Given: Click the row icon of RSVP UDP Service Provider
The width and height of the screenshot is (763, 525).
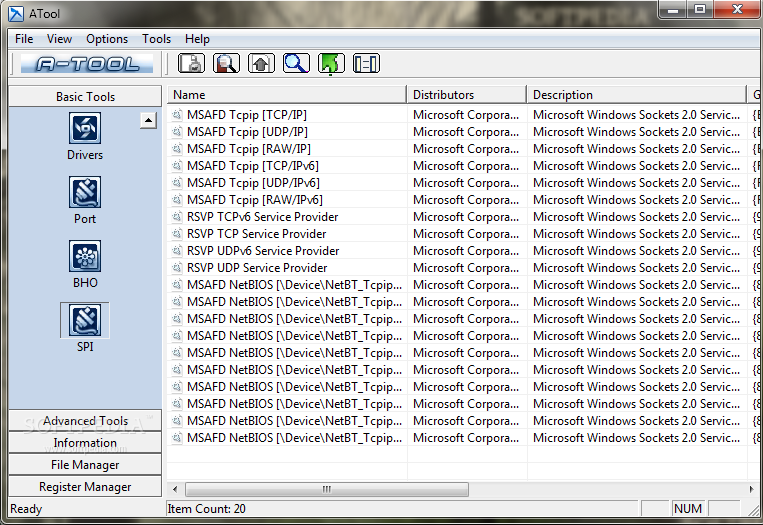Looking at the screenshot, I should (177, 268).
